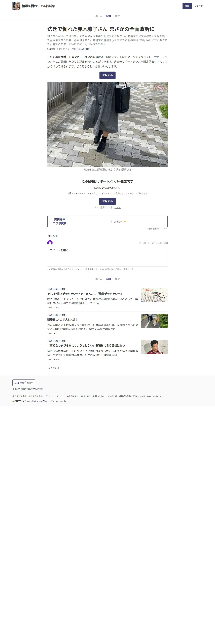Image resolution: width=215 pixels, height=644 pixels.
Task: Select 記事 tab below the comments
Action: pos(109,279)
